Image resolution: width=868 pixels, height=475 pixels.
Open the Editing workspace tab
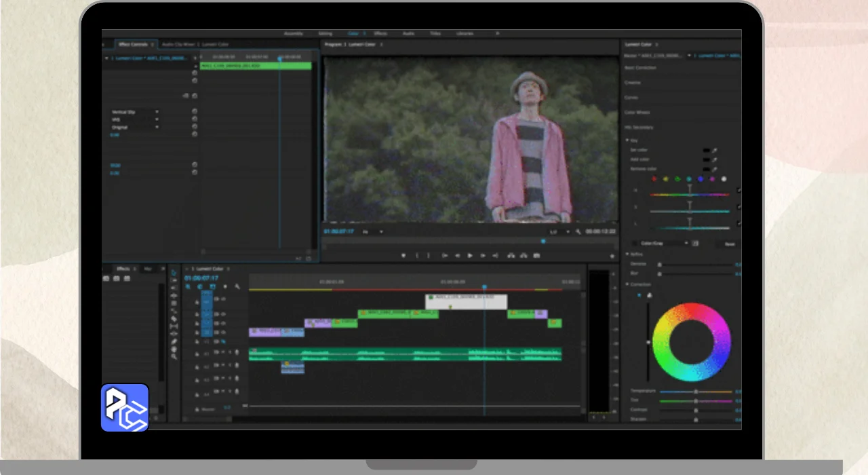pos(325,33)
